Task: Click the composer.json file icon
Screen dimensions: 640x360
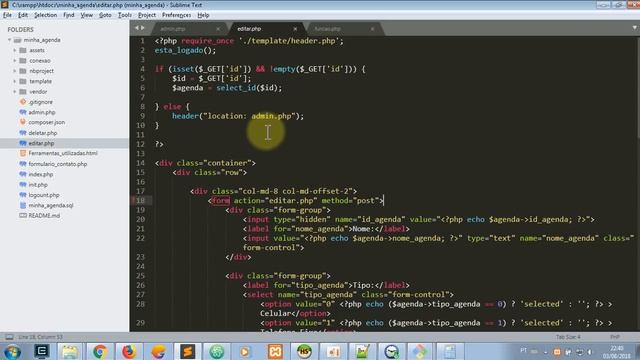Action: click(23, 122)
